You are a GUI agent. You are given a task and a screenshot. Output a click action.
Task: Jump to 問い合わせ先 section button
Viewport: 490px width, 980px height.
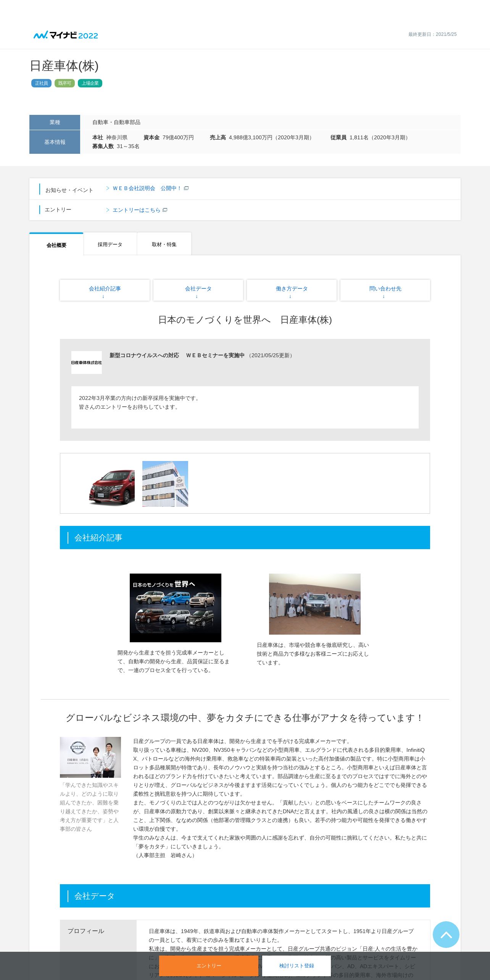coord(385,290)
